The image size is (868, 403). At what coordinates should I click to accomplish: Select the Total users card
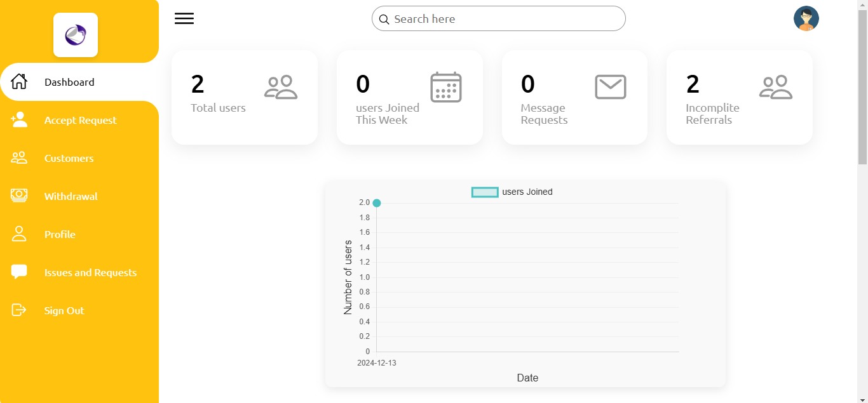coord(244,97)
